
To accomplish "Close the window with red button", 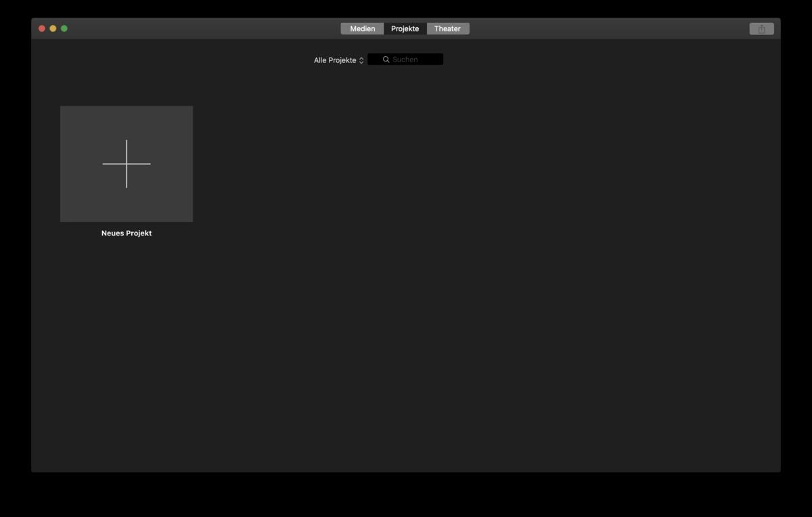I will click(42, 28).
